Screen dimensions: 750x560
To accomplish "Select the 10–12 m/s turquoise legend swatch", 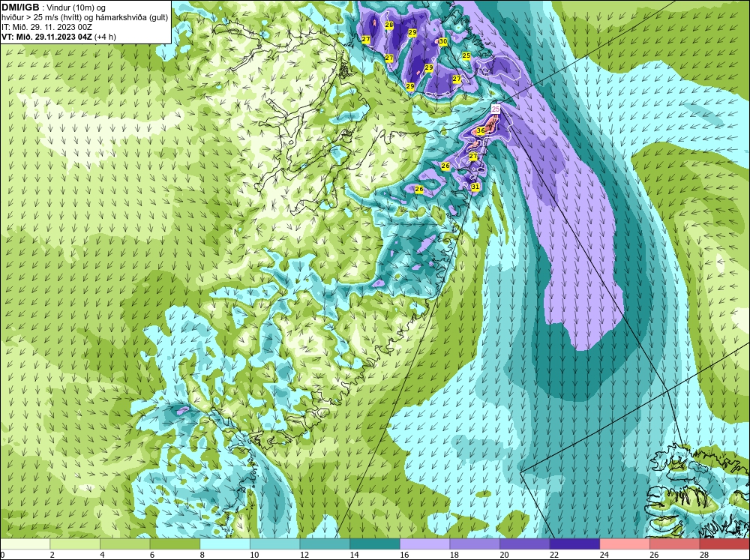I will [x=275, y=544].
